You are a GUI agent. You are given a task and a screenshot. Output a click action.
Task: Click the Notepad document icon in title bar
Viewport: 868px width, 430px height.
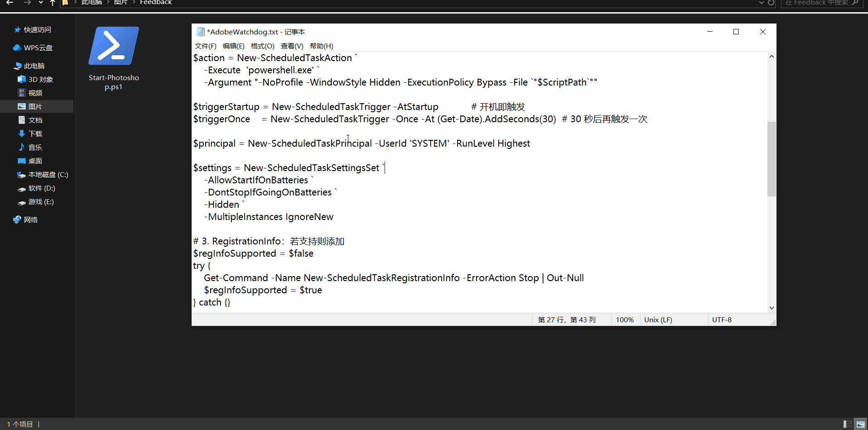tap(200, 32)
